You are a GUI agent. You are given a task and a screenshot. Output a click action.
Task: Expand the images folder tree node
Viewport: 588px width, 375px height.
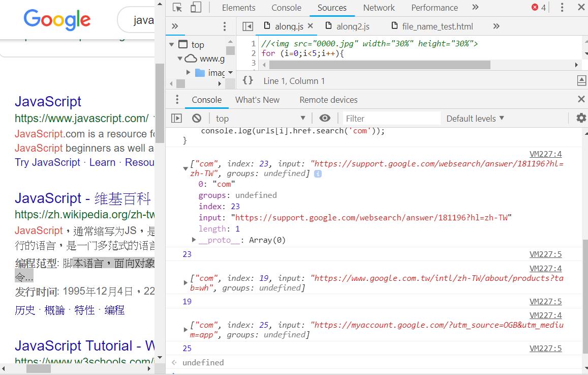(189, 72)
